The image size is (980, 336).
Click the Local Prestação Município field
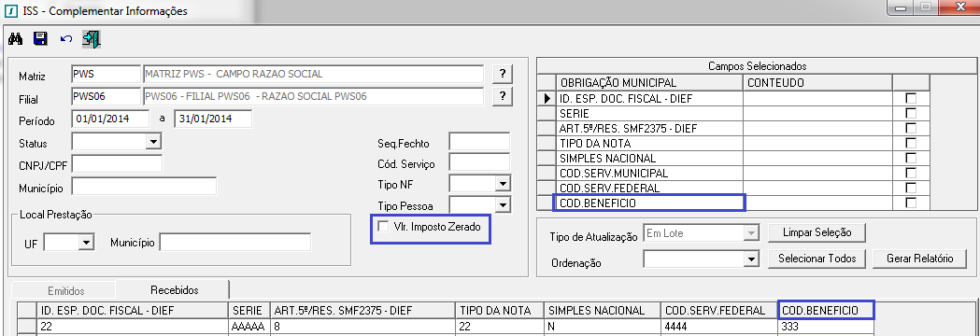click(x=235, y=243)
